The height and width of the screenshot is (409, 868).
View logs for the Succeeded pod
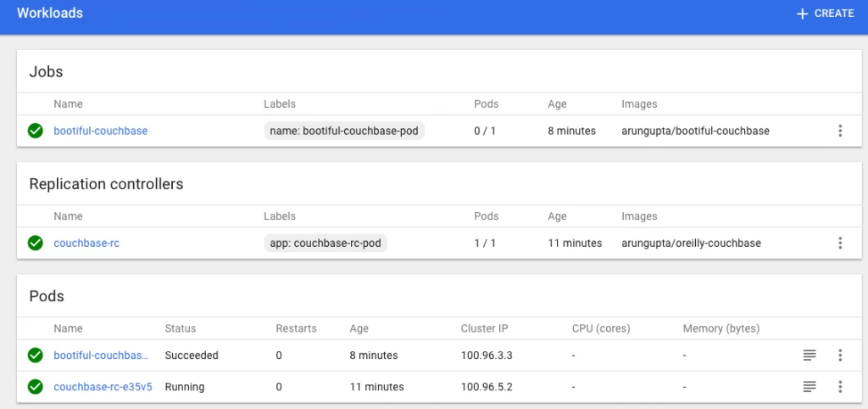810,356
